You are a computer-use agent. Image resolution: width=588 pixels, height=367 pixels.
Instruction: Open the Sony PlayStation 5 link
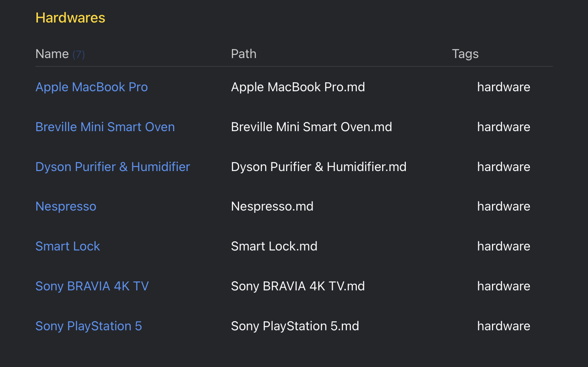[x=89, y=326]
